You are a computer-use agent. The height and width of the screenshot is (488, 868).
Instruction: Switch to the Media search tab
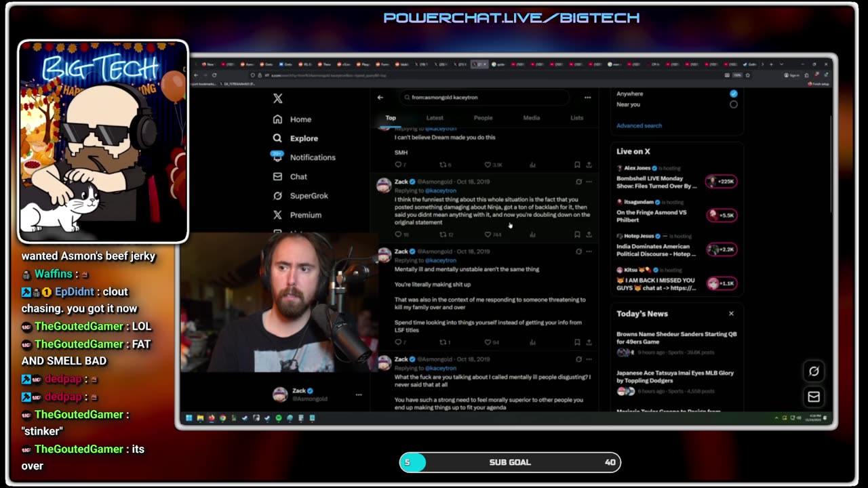[x=531, y=118]
